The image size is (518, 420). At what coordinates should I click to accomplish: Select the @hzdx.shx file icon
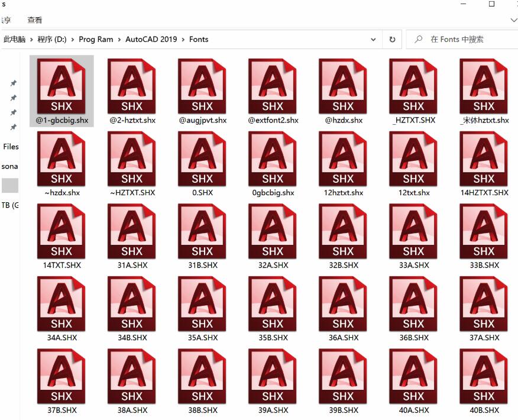click(x=342, y=86)
